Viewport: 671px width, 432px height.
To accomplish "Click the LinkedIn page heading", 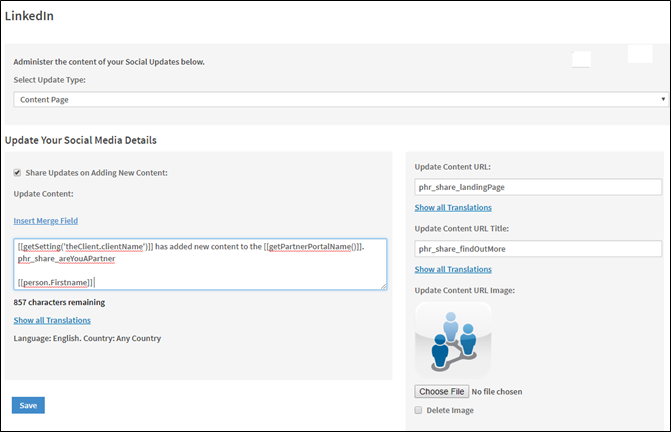I will pyautogui.click(x=29, y=16).
